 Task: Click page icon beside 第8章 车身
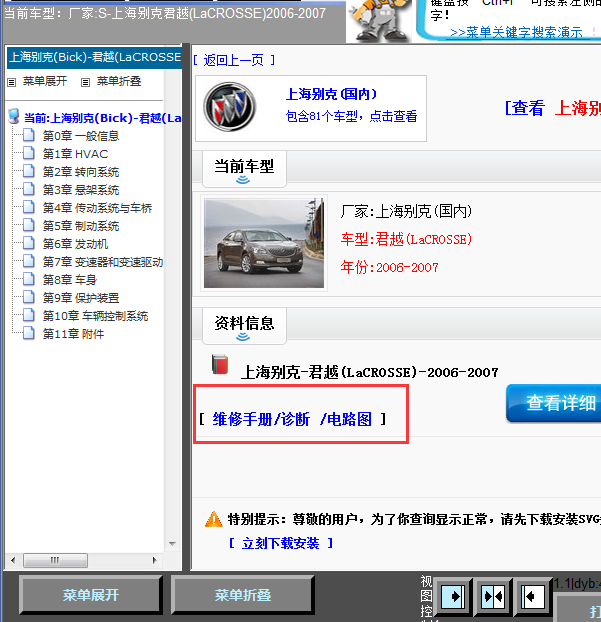click(29, 279)
